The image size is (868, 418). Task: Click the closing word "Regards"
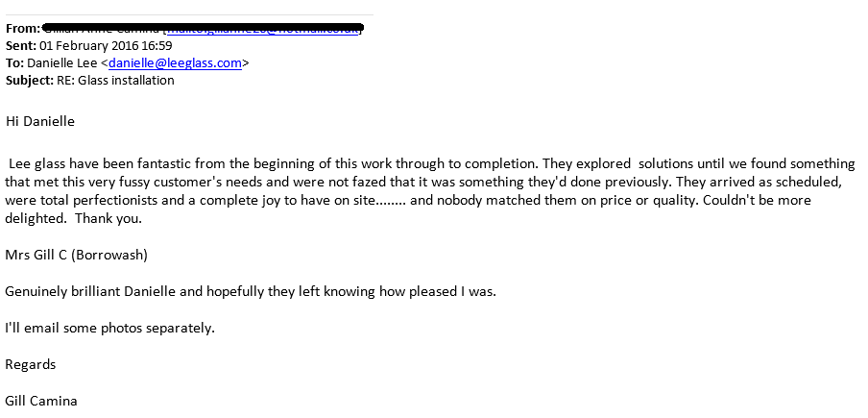click(31, 364)
